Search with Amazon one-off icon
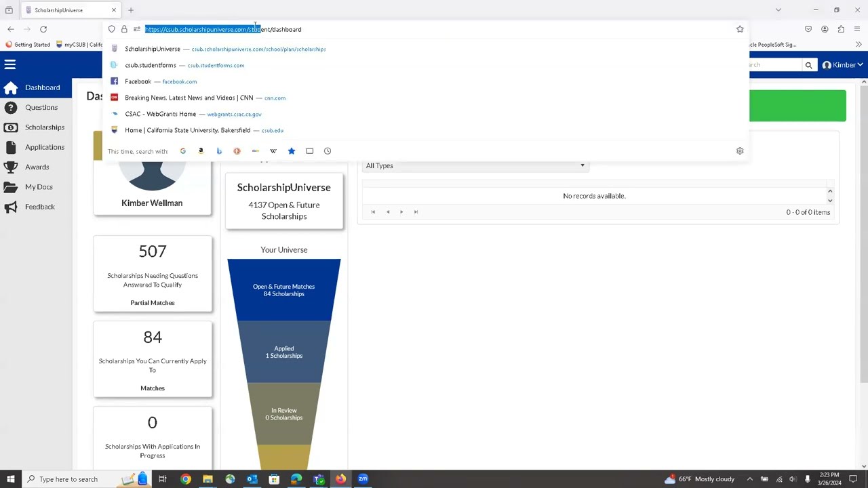 pyautogui.click(x=201, y=151)
